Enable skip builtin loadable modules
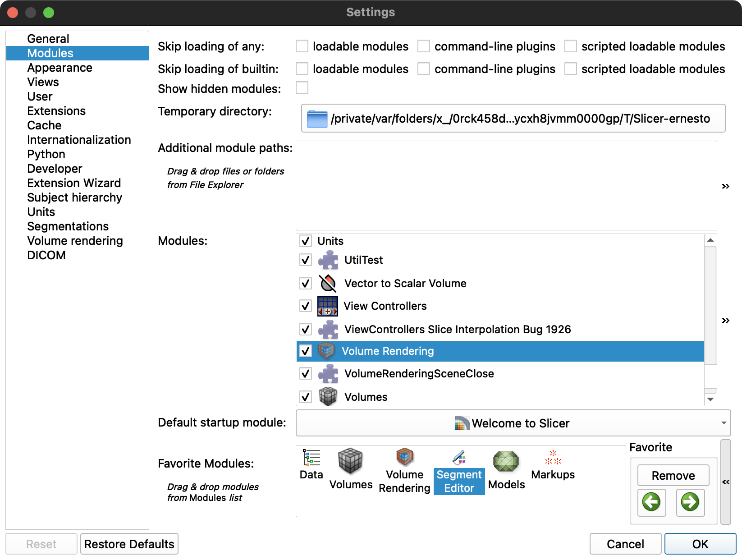The height and width of the screenshot is (560, 742). [x=302, y=69]
